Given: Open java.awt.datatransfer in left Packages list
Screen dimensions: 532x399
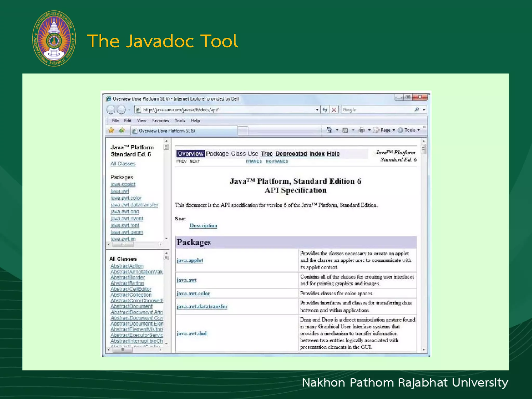Looking at the screenshot, I should (x=134, y=205).
